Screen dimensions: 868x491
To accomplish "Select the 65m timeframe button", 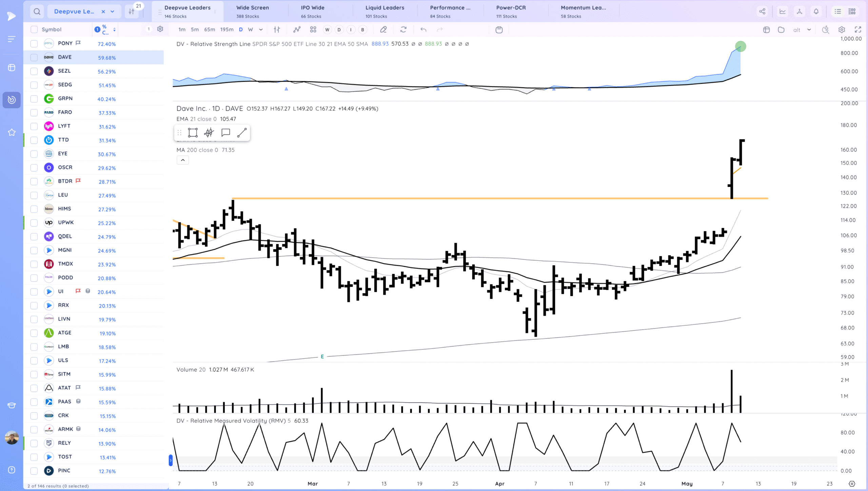I will (210, 30).
